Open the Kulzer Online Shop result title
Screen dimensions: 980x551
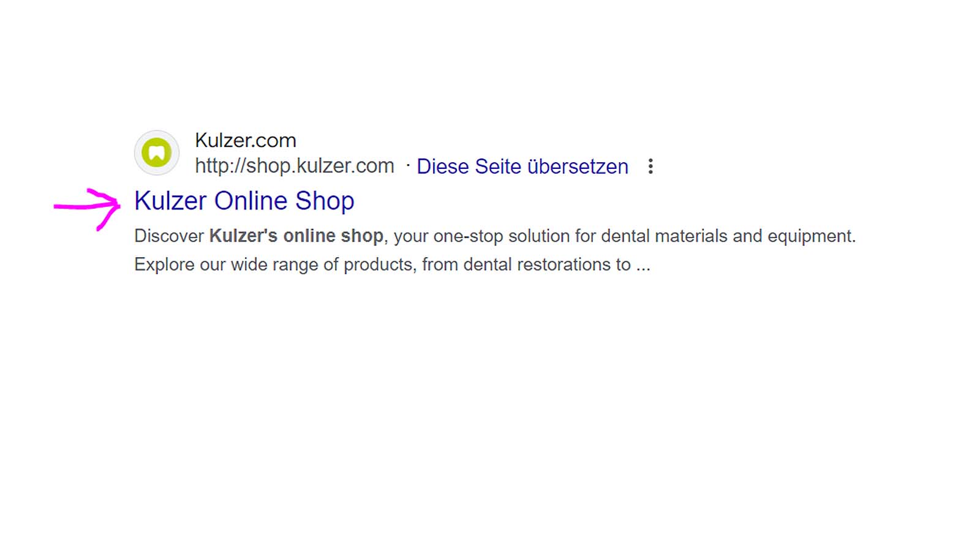tap(244, 201)
